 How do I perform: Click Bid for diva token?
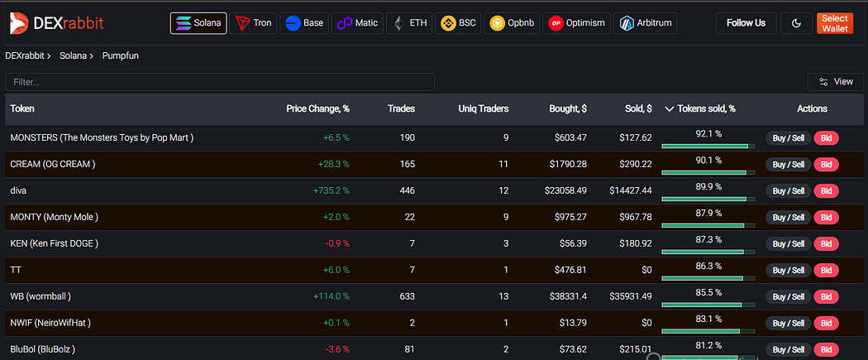pyautogui.click(x=826, y=191)
